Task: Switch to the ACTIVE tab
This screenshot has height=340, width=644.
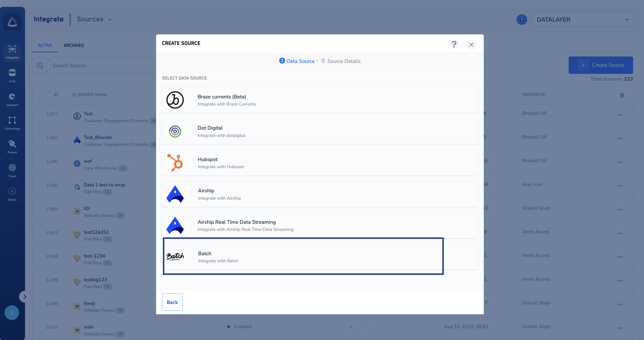Action: coord(45,45)
